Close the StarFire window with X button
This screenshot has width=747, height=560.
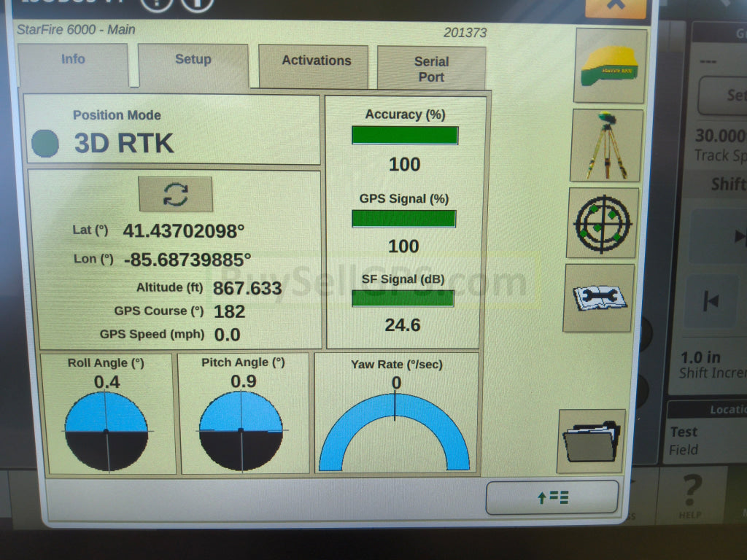(616, 7)
